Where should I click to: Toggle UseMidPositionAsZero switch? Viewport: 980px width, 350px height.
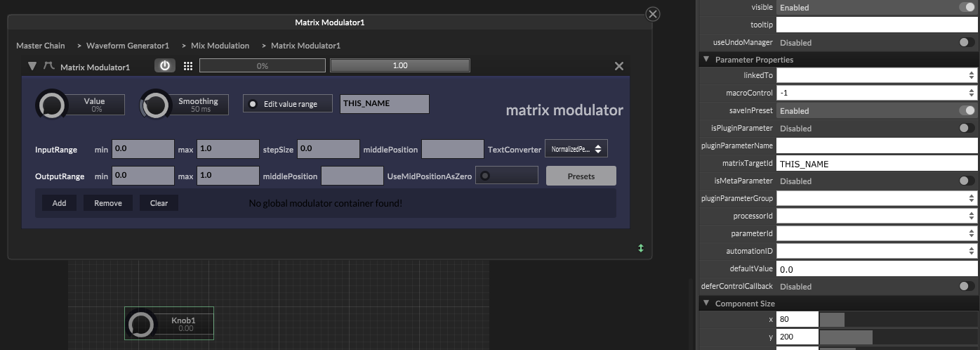507,176
